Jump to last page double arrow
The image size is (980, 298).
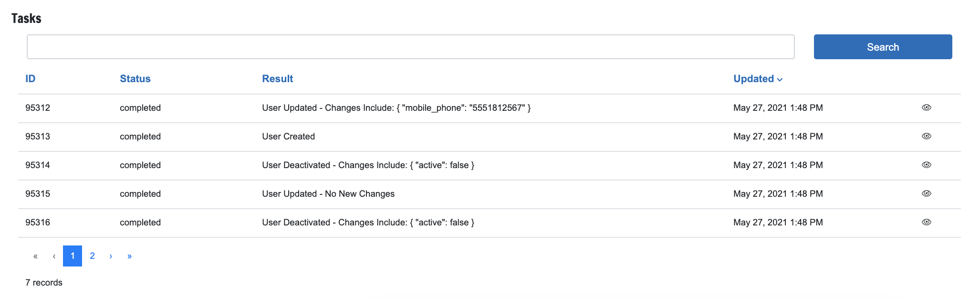tap(129, 256)
